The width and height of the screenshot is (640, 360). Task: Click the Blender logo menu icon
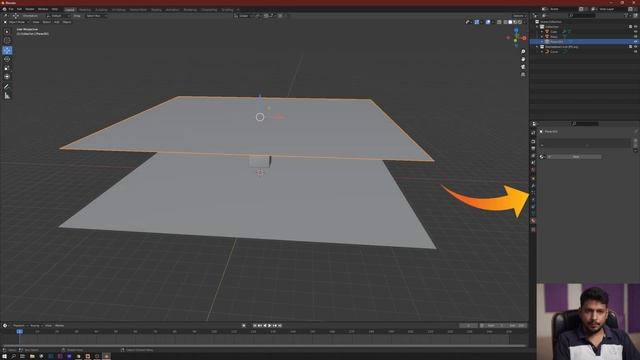(x=4, y=9)
